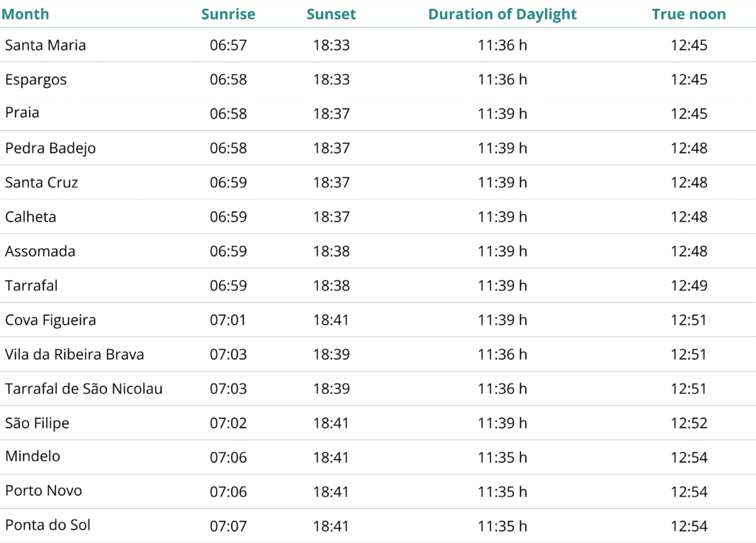Click the Duration of Daylight header

click(x=502, y=14)
